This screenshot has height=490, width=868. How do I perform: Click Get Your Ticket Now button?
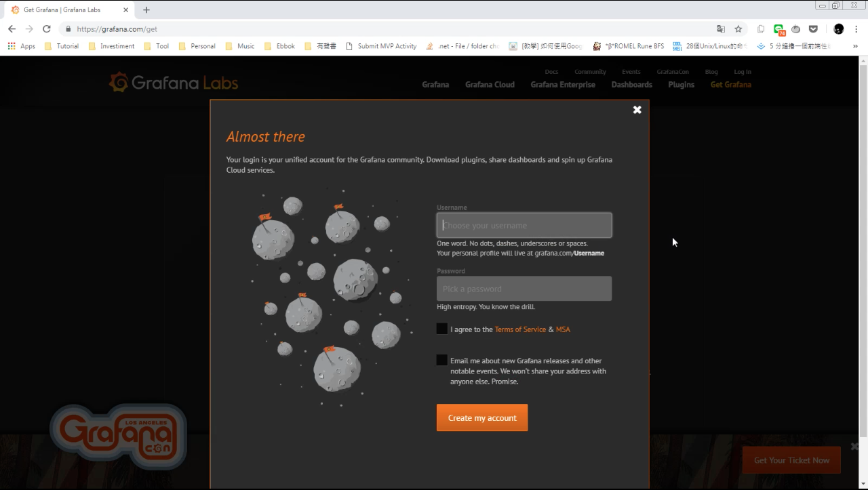791,460
